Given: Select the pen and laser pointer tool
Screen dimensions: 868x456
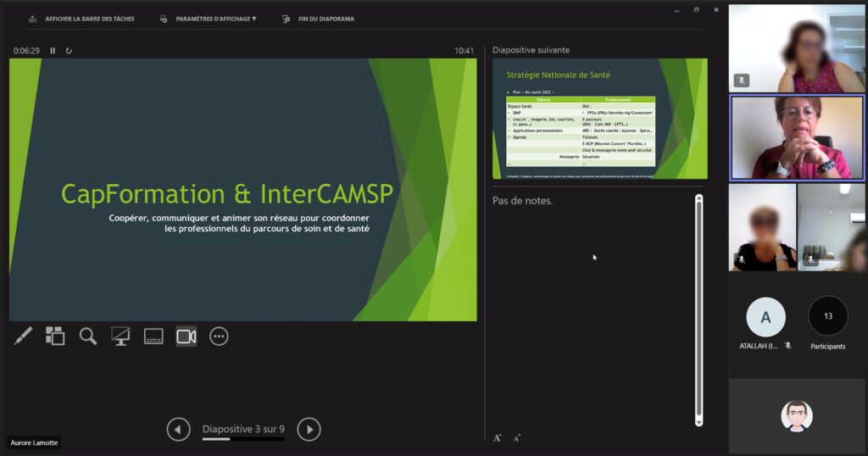Looking at the screenshot, I should pos(23,336).
